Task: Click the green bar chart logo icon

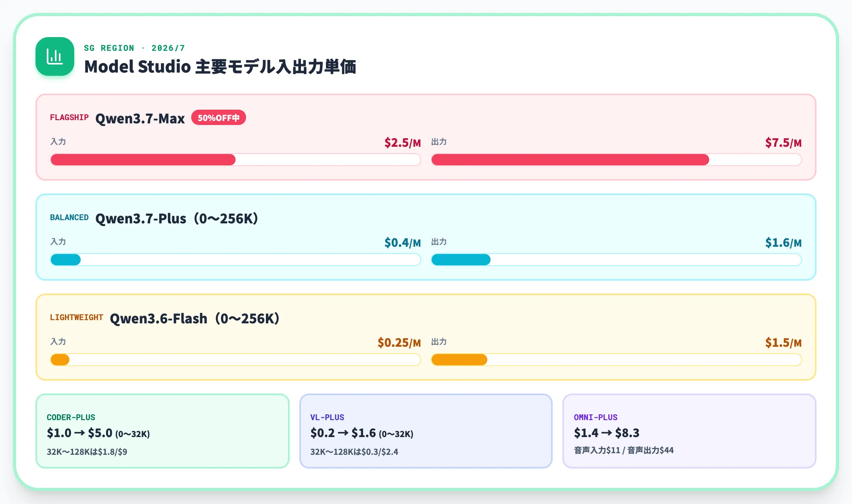Action: tap(55, 56)
